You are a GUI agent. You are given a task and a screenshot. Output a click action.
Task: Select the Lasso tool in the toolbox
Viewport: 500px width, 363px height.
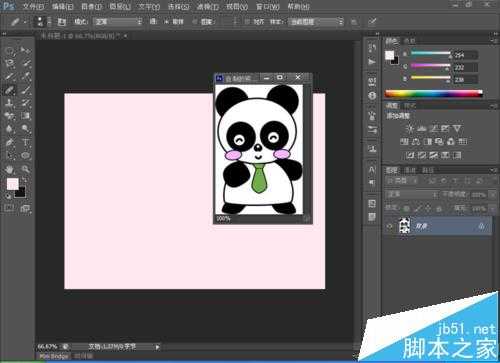click(9, 63)
